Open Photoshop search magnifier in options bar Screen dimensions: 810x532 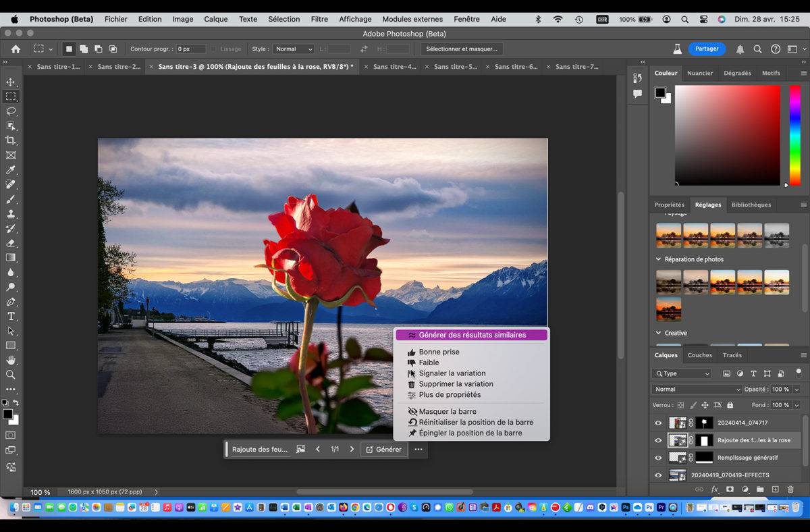757,49
